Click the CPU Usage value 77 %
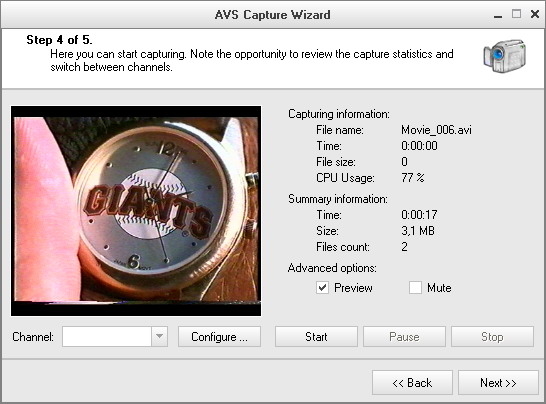546x404 pixels. tap(413, 178)
